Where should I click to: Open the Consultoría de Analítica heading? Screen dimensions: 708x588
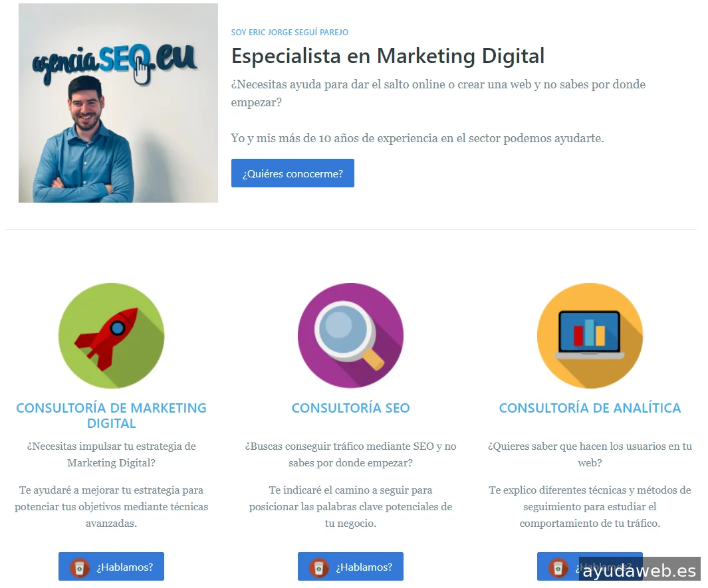click(x=590, y=408)
